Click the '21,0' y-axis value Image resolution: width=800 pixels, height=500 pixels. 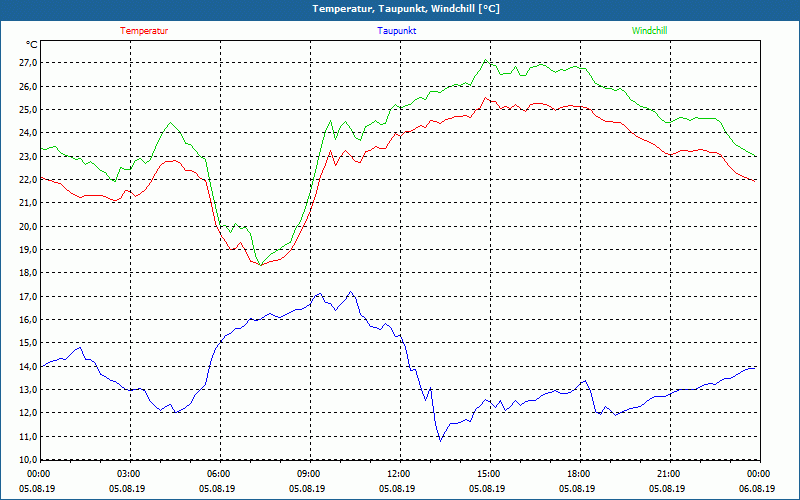[x=28, y=203]
